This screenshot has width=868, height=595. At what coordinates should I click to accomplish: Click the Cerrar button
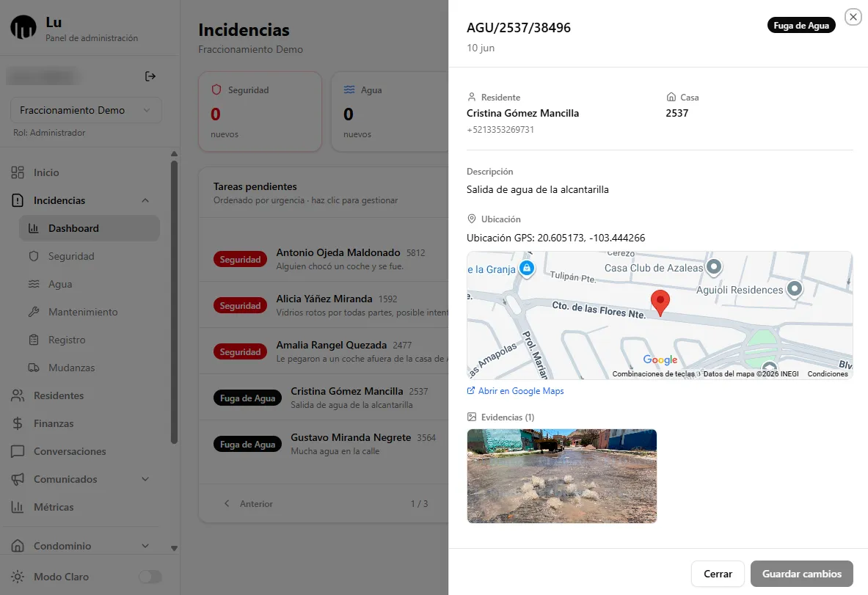coord(718,574)
